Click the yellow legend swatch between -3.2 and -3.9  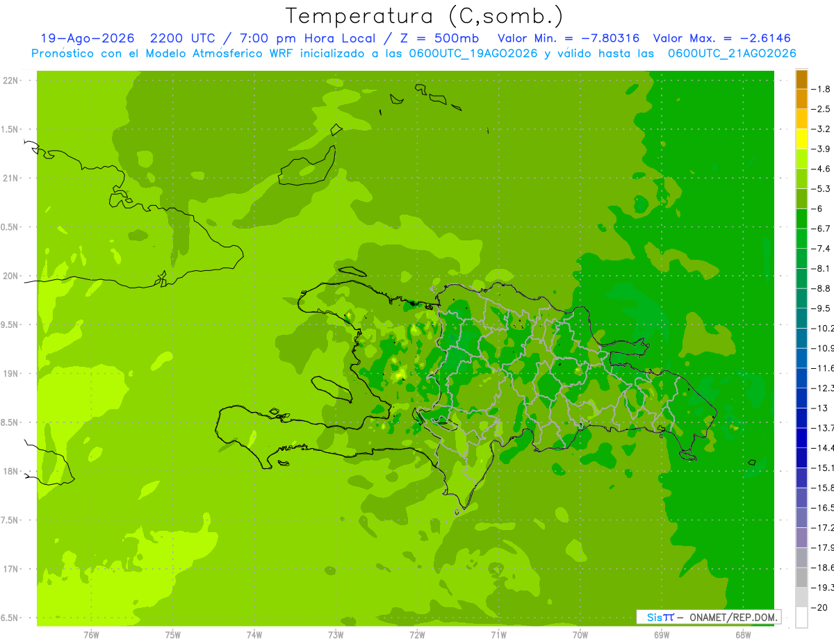(801, 139)
